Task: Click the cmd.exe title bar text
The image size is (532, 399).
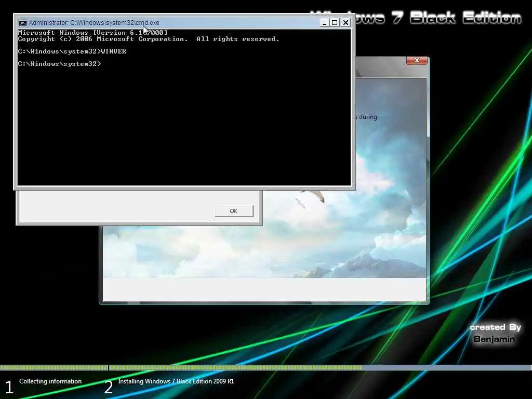Action: point(94,23)
